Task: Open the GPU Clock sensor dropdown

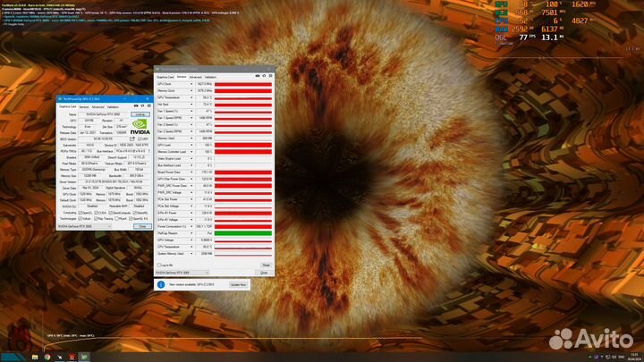Action: click(191, 84)
